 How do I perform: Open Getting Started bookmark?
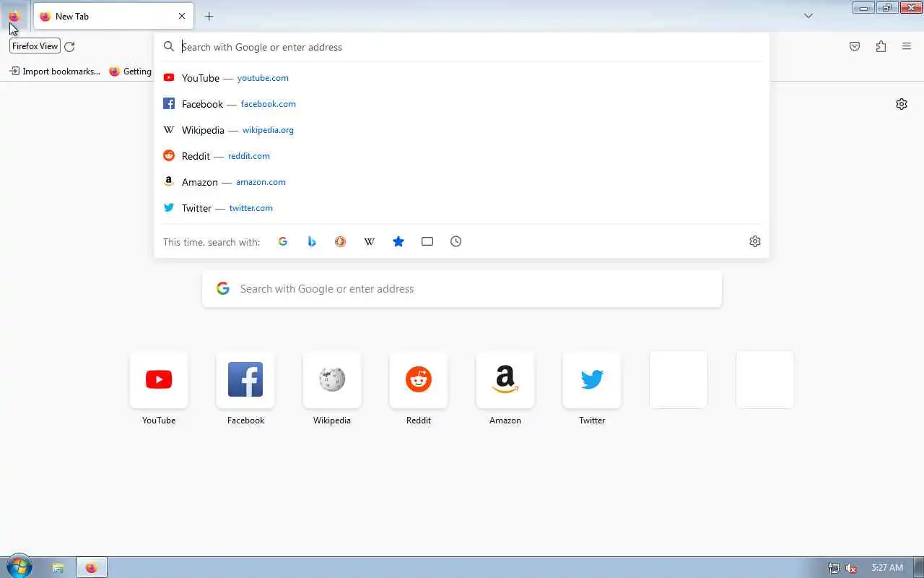click(130, 71)
